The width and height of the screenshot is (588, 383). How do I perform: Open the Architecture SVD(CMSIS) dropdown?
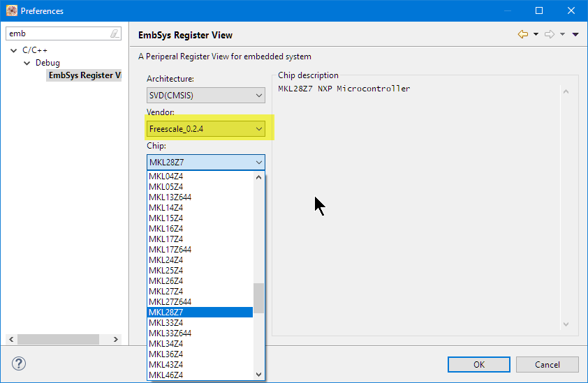tap(205, 95)
